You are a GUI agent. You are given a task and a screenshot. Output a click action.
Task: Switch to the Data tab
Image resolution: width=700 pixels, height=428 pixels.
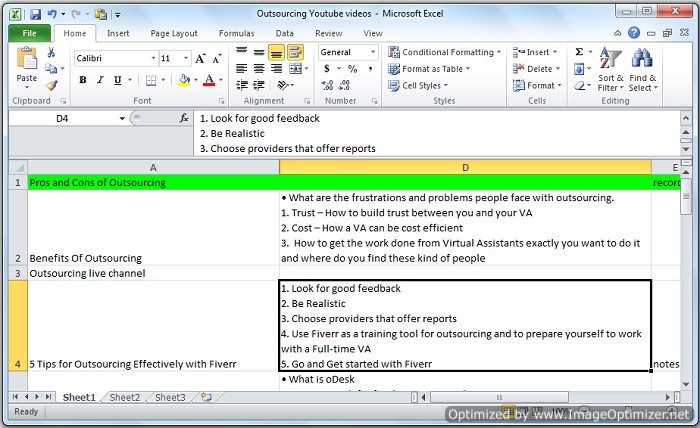click(x=284, y=33)
